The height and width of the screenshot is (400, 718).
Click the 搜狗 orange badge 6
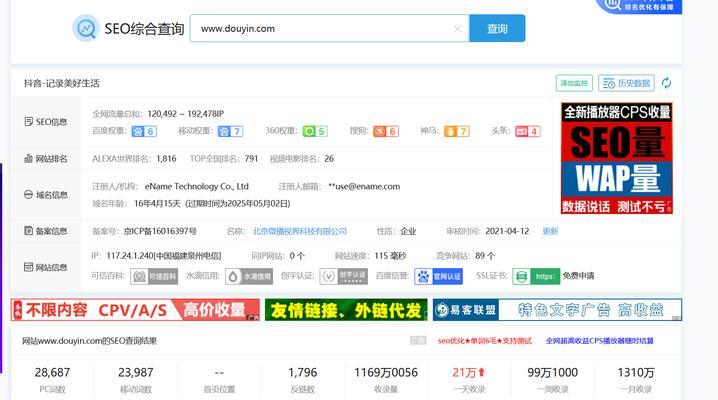386,131
